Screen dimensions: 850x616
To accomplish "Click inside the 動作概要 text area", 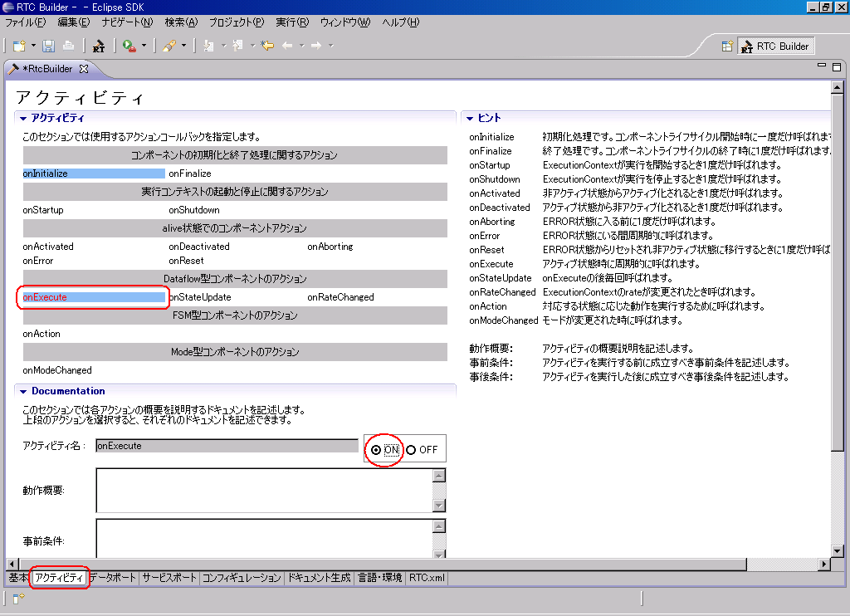I will click(x=265, y=490).
